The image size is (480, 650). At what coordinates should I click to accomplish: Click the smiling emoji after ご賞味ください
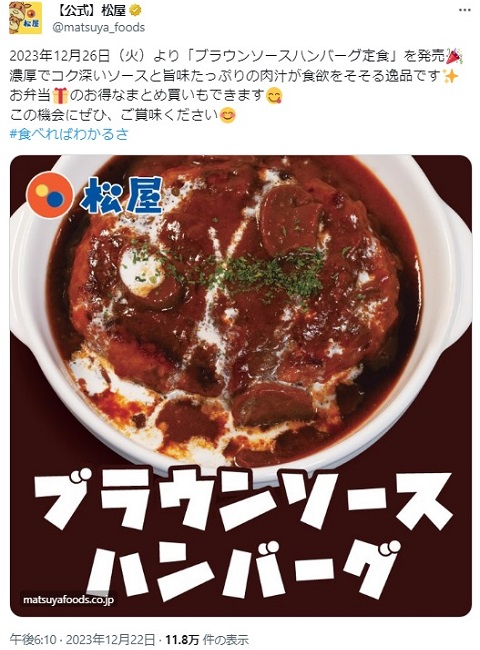(228, 115)
